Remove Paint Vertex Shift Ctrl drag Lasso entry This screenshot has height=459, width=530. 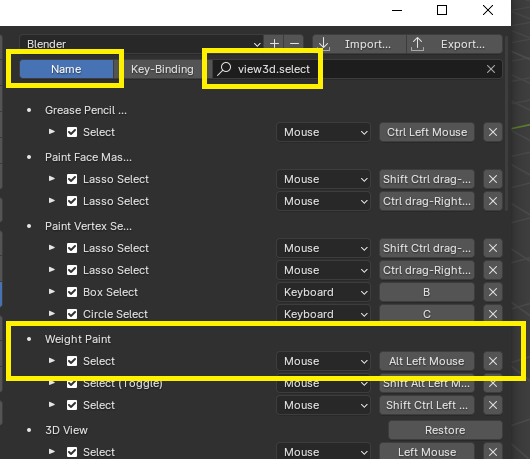493,248
